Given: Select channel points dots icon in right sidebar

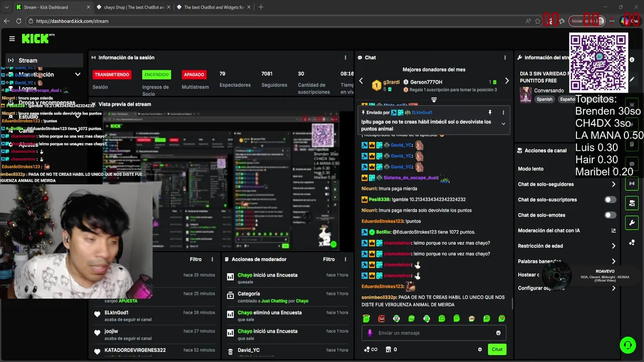Looking at the screenshot, I should [632, 242].
